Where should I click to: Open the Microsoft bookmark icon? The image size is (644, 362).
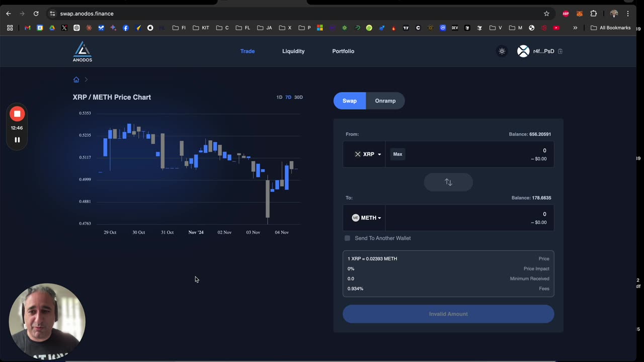point(319,28)
